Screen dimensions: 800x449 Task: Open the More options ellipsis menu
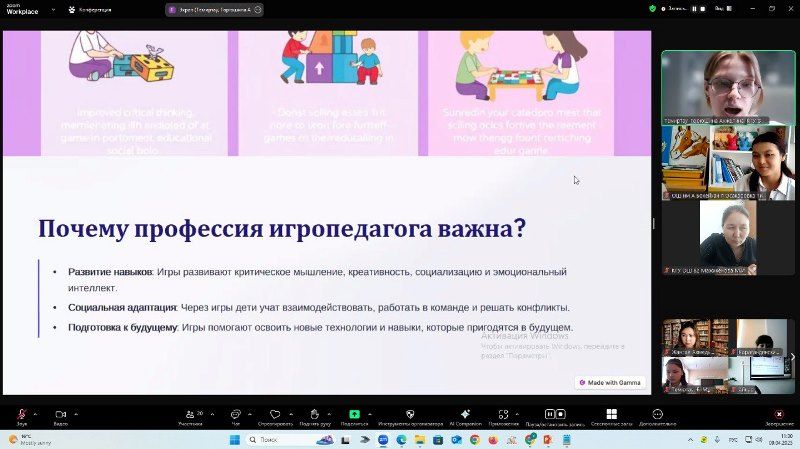point(657,414)
